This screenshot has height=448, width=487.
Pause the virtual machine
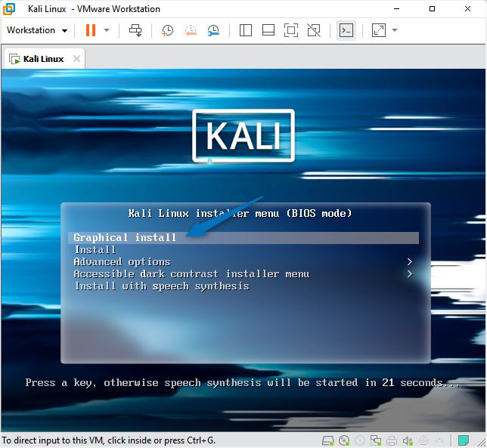click(91, 30)
